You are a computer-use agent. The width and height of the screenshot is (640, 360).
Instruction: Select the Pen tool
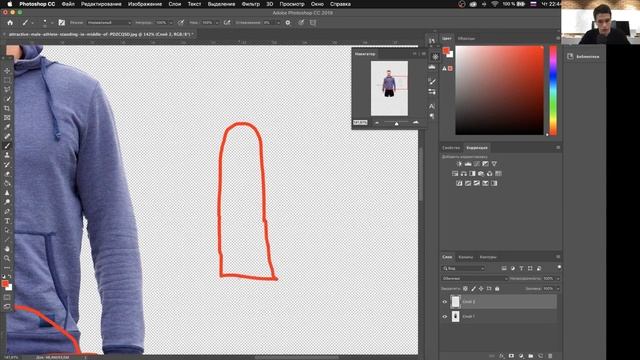point(7,211)
